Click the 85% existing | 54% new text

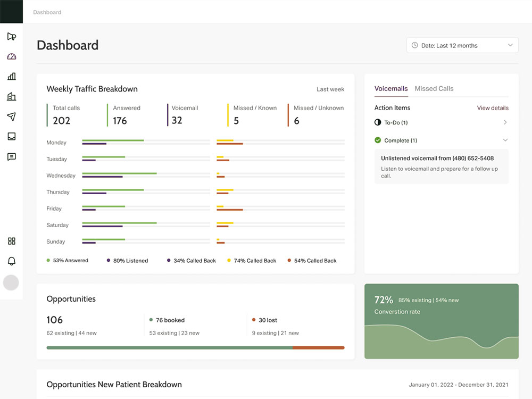tap(428, 300)
